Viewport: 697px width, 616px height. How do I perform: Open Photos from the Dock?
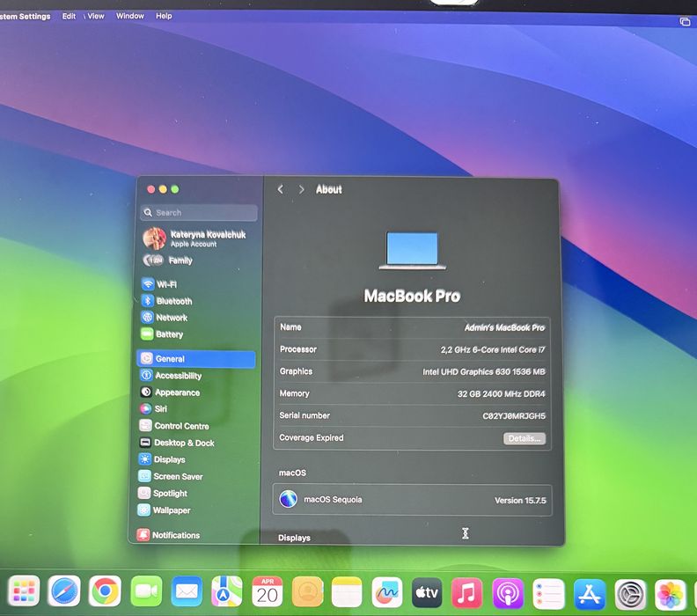point(671,595)
